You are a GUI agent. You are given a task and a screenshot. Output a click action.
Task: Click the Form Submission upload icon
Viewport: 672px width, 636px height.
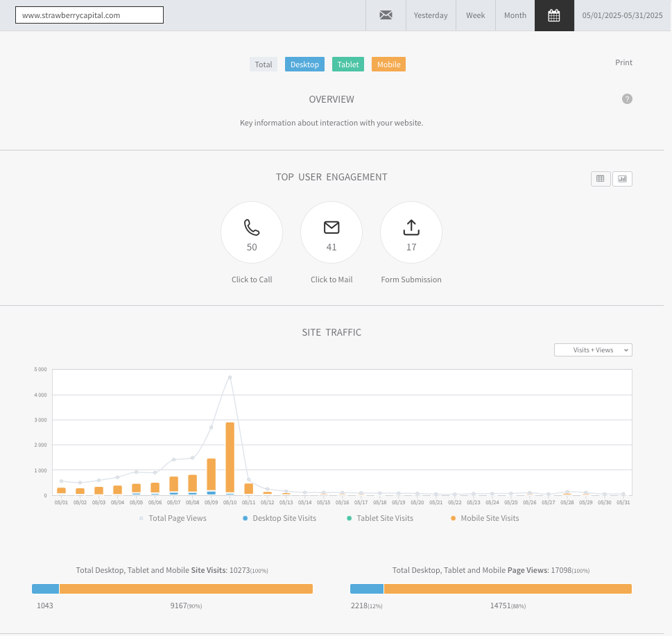411,227
